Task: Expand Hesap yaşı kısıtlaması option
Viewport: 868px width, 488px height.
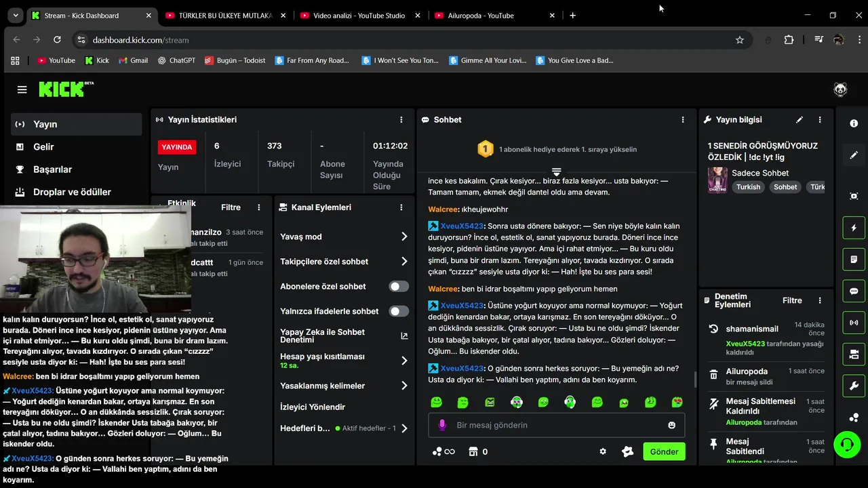Action: point(404,361)
